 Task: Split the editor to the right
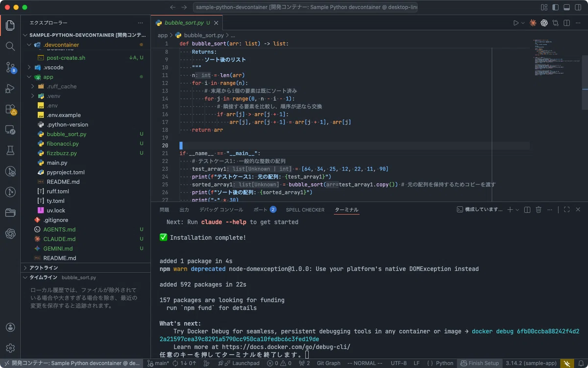[x=566, y=23]
